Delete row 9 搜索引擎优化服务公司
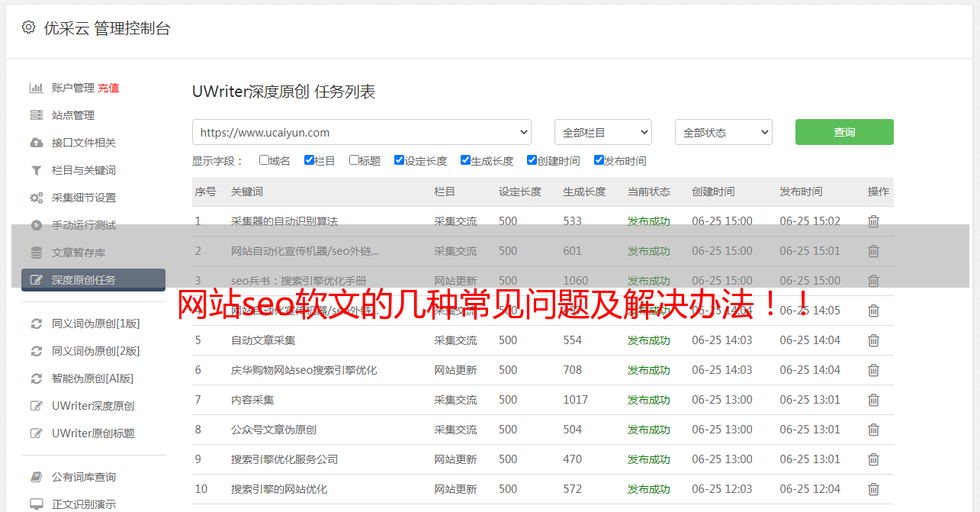This screenshot has height=512, width=980. click(874, 459)
